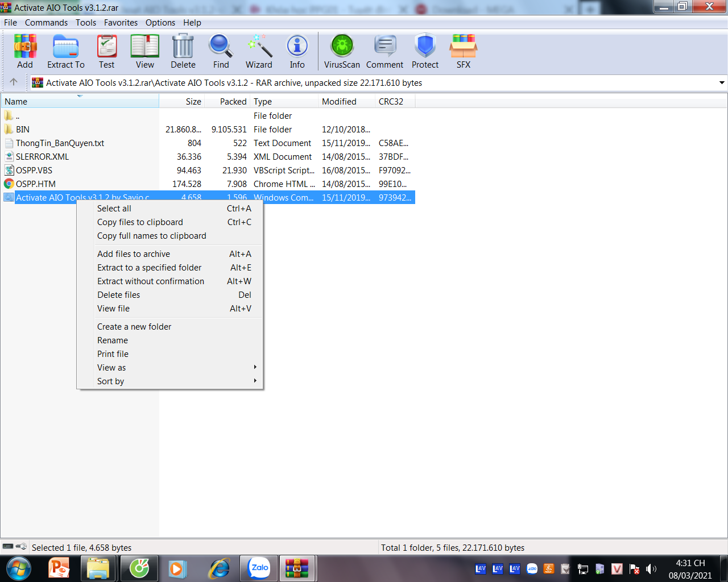
Task: Choose Select all in context menu
Action: 169,209
